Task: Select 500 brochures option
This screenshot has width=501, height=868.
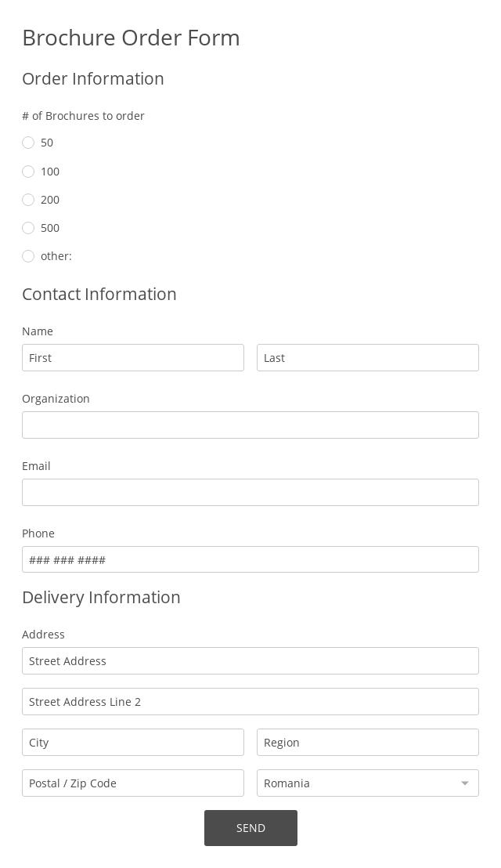Action: point(28,228)
